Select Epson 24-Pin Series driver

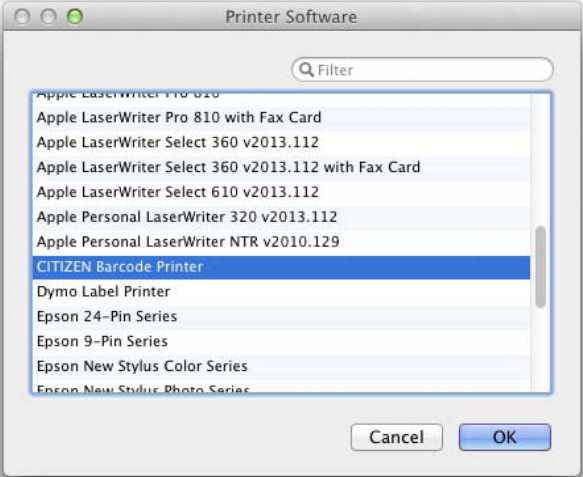[x=281, y=317]
